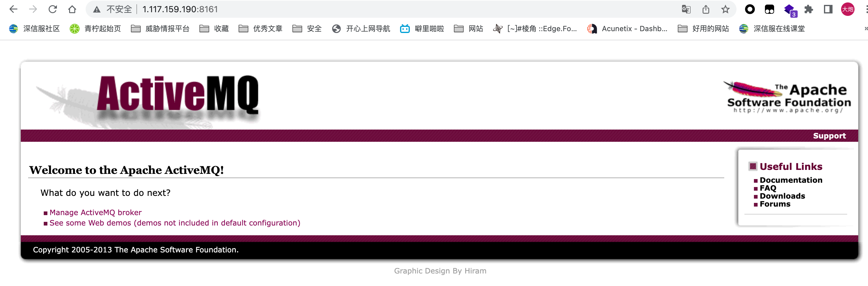Open the Support menu item
The width and height of the screenshot is (868, 286).
[x=829, y=136]
